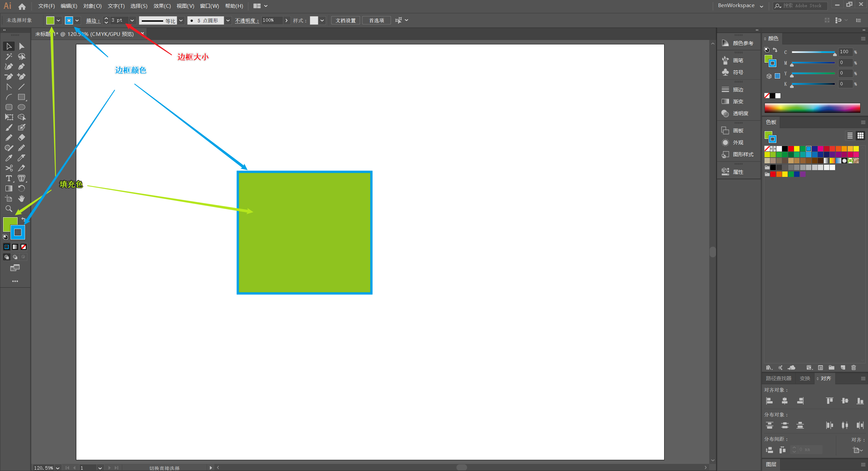Screen dimensions: 868x471
Task: Click the Home icon next to Ai logo
Action: coord(22,6)
